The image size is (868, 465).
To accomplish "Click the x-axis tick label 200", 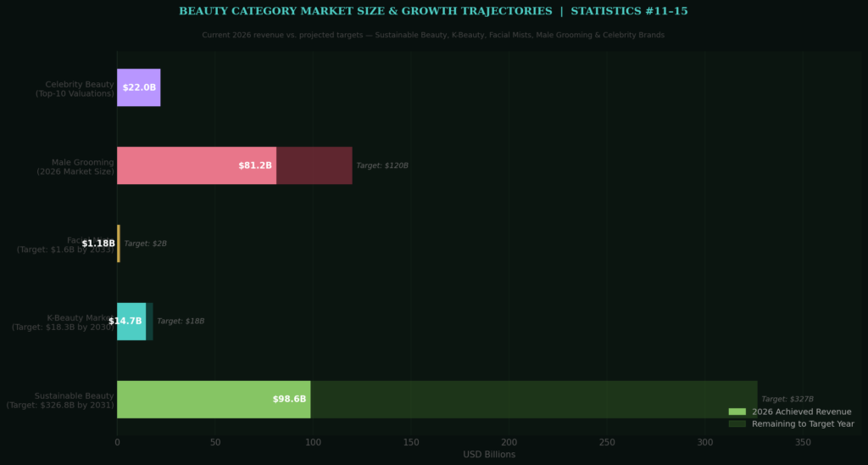I will point(509,443).
